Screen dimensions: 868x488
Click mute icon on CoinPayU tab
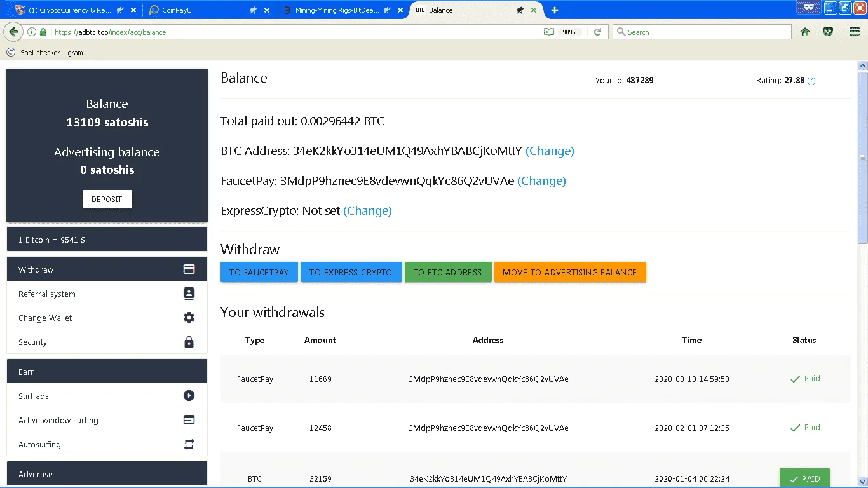coord(254,10)
